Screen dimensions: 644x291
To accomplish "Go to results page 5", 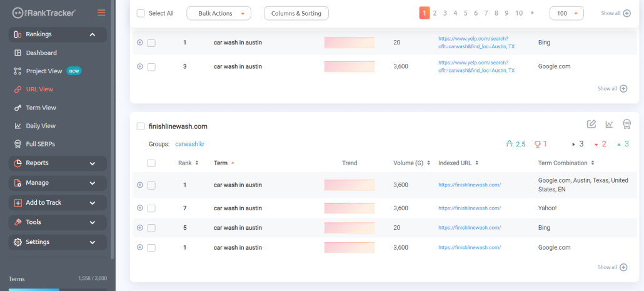I will (465, 13).
